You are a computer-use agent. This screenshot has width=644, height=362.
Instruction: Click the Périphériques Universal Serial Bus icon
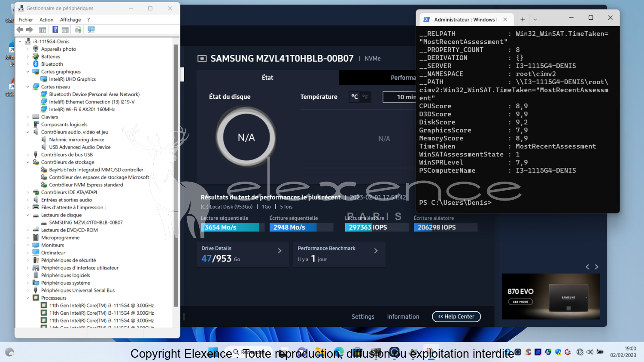pyautogui.click(x=36, y=290)
